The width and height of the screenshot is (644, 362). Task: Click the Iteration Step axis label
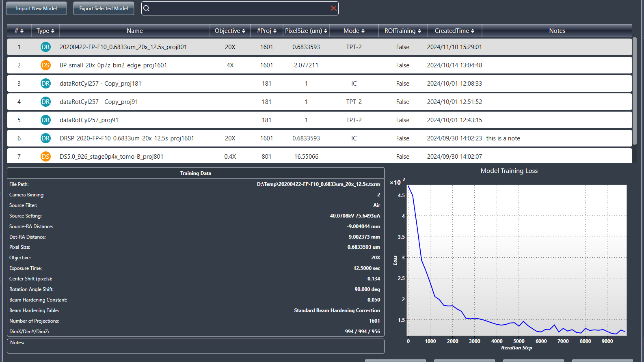tap(516, 348)
